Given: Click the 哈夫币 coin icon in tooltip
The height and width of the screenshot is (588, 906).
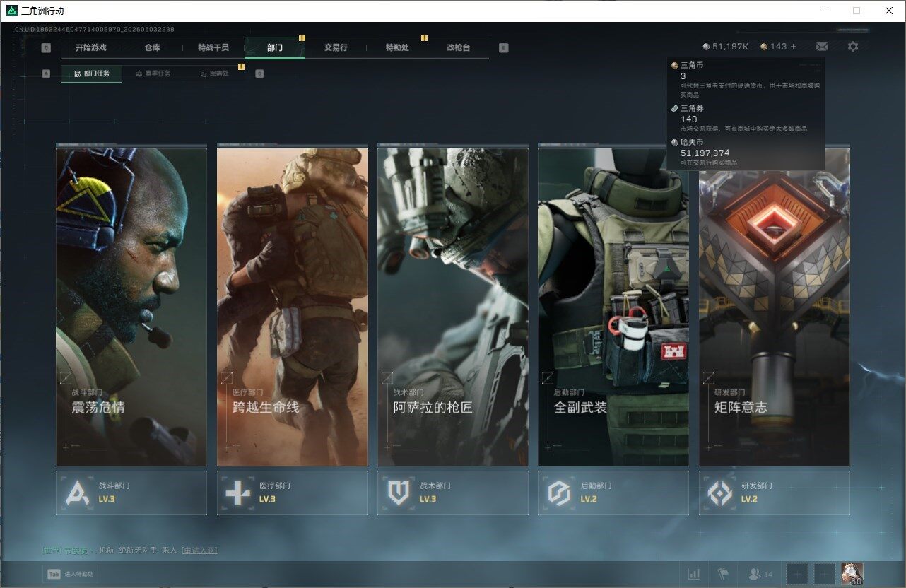Looking at the screenshot, I should (675, 142).
